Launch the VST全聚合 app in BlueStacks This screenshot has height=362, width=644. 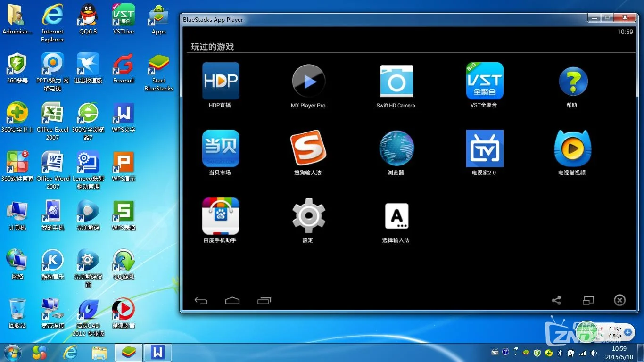coord(484,85)
